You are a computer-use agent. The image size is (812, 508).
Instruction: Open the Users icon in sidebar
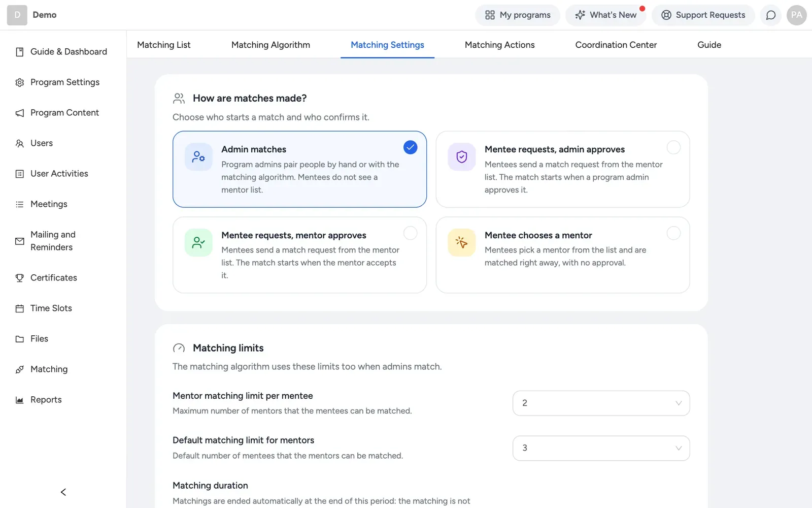[x=20, y=143]
